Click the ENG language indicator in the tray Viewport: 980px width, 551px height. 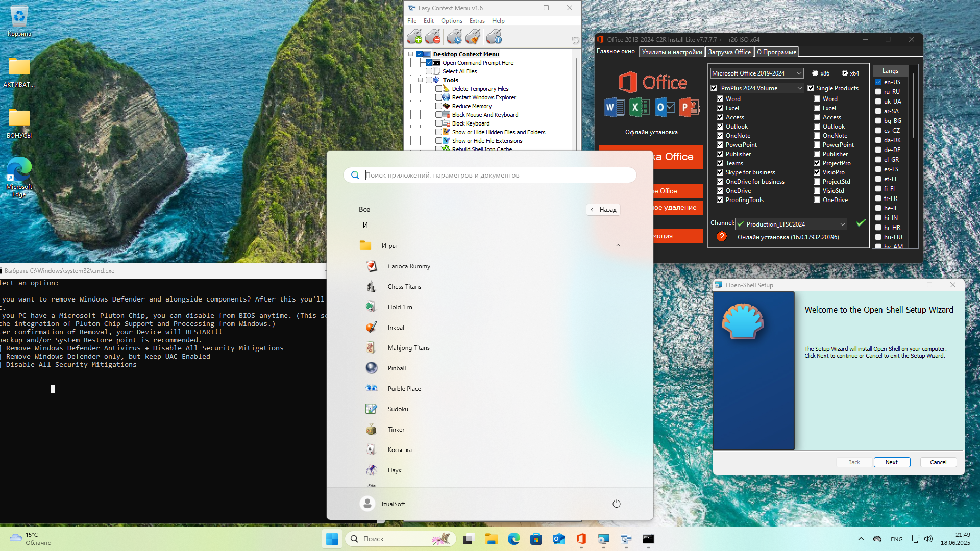point(897,539)
